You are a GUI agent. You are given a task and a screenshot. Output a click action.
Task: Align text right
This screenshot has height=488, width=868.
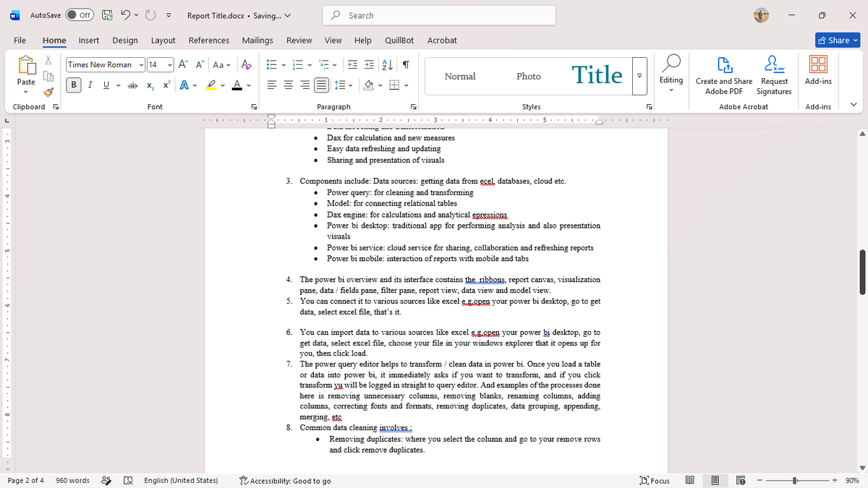tap(304, 85)
